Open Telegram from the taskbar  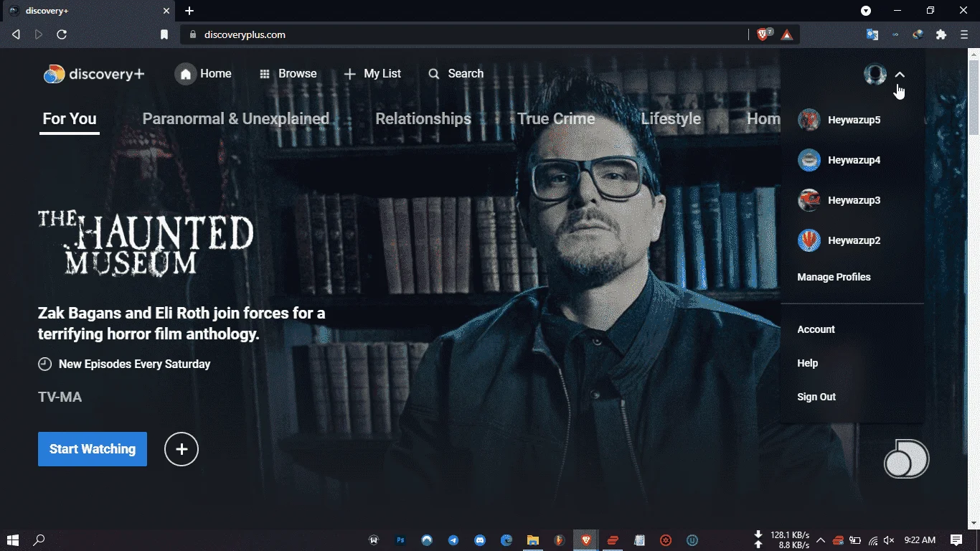pyautogui.click(x=453, y=540)
